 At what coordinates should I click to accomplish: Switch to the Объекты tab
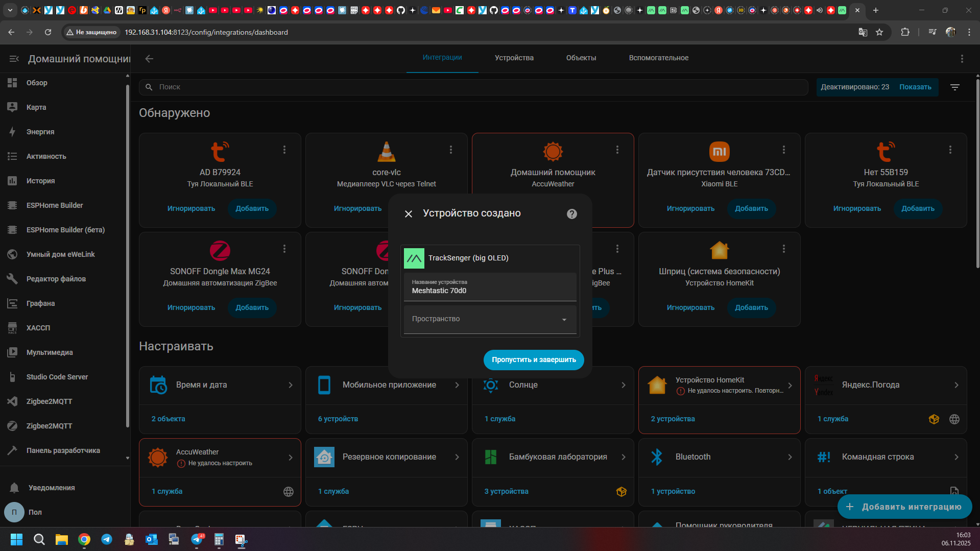pyautogui.click(x=581, y=58)
